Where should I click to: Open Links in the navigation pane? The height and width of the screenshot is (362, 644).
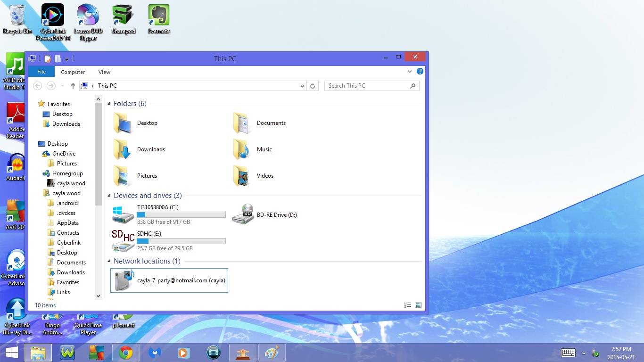click(58, 292)
